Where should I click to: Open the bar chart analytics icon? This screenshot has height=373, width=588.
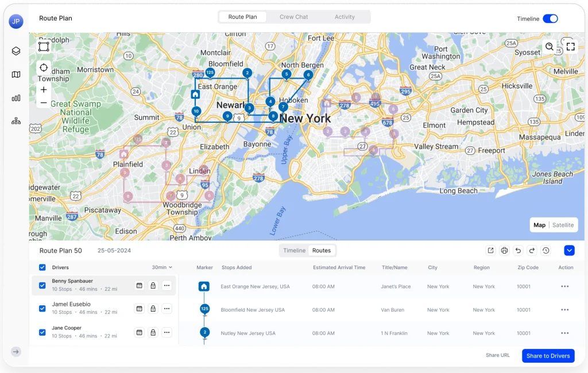(16, 98)
